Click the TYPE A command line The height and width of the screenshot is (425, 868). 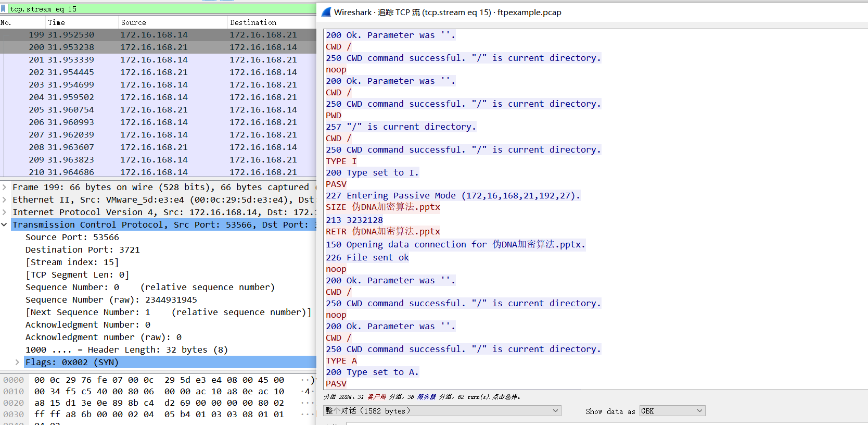click(341, 360)
